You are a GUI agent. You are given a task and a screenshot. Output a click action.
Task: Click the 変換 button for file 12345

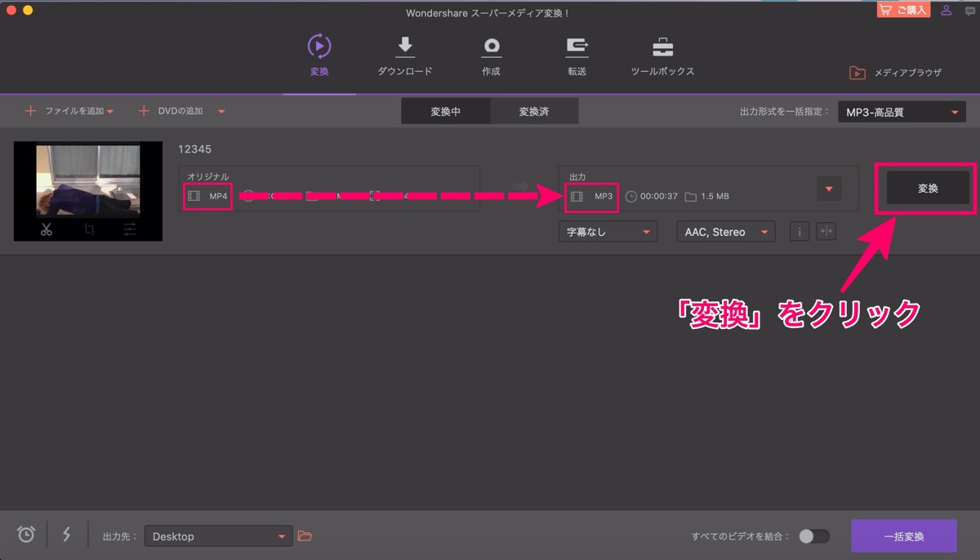pyautogui.click(x=928, y=188)
